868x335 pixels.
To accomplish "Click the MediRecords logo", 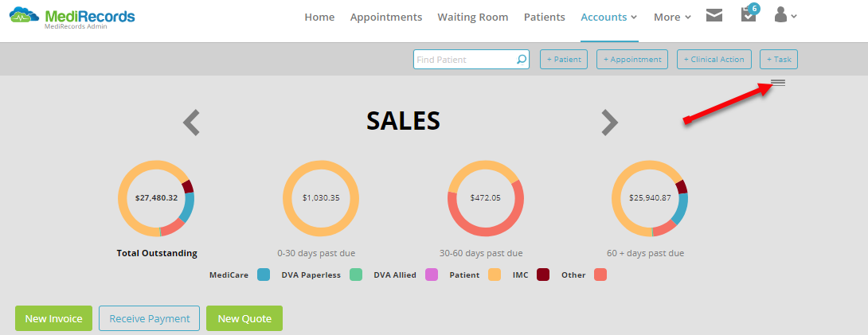I will pyautogui.click(x=72, y=17).
